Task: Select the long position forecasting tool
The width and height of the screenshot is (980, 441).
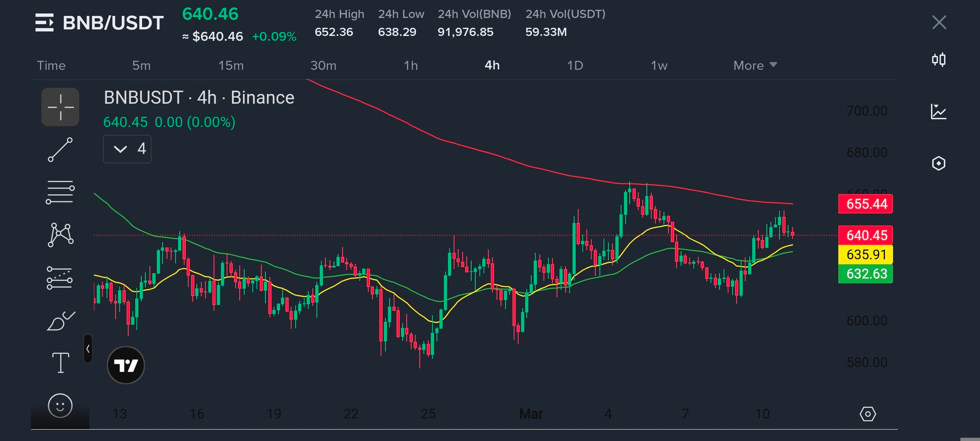Action: 60,278
